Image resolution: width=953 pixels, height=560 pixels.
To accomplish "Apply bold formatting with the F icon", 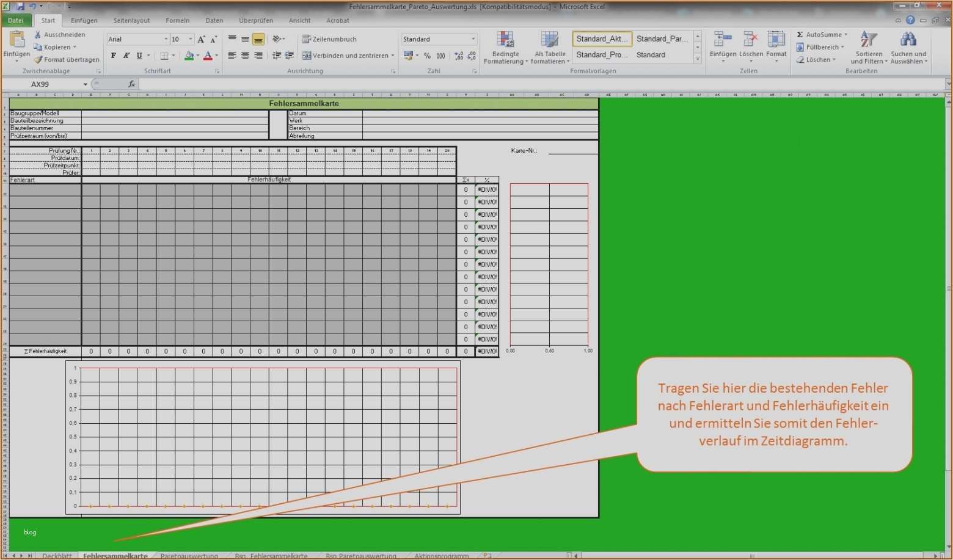I will point(112,55).
